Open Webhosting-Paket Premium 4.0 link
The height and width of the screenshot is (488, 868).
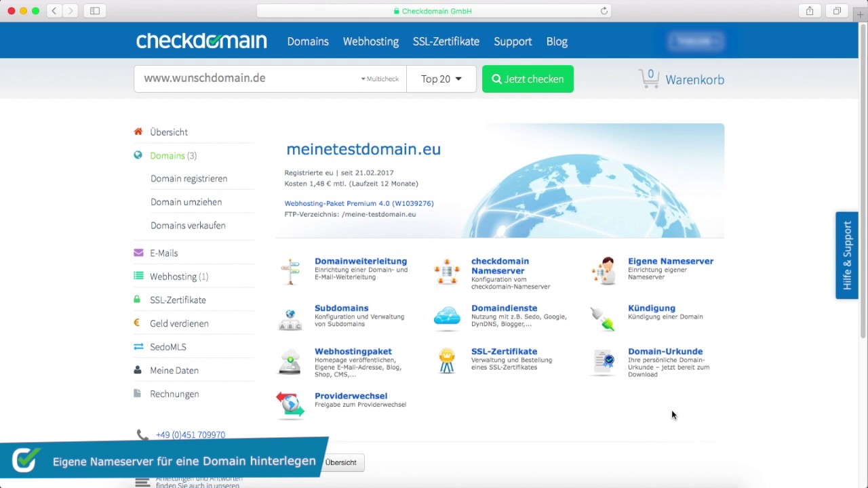coord(359,203)
